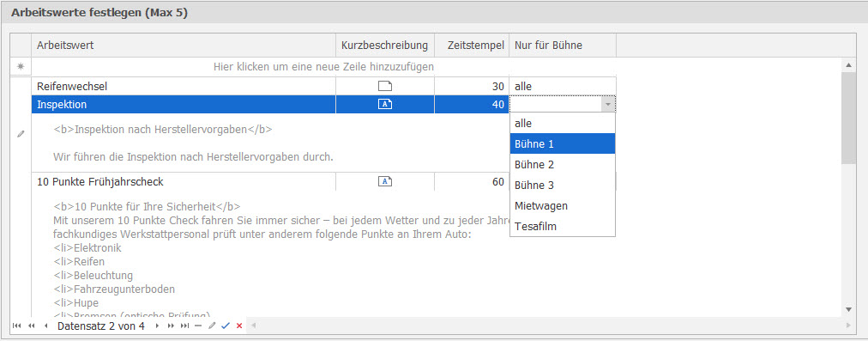The image size is (868, 341).
Task: Choose 'Bühne 1' in dropdown list
Action: pyautogui.click(x=563, y=143)
